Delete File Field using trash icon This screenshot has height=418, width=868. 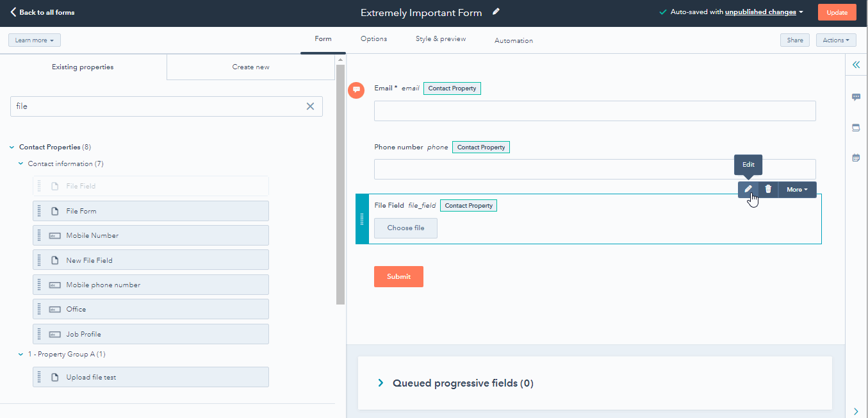pos(768,189)
